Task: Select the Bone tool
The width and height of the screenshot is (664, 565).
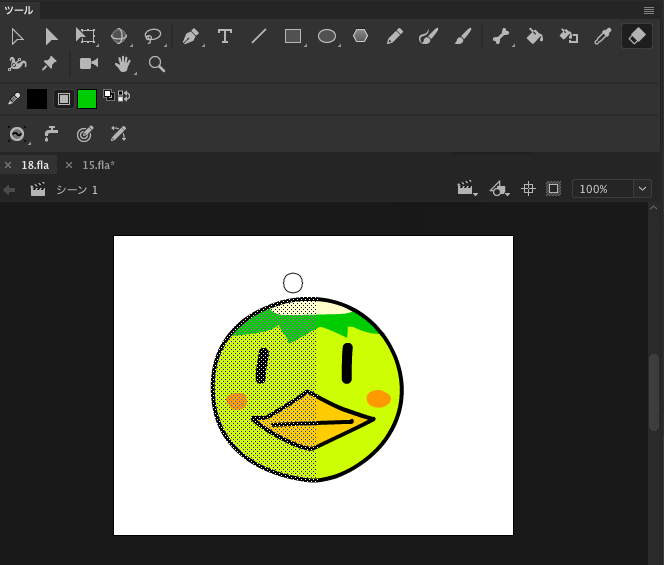Action: click(501, 36)
